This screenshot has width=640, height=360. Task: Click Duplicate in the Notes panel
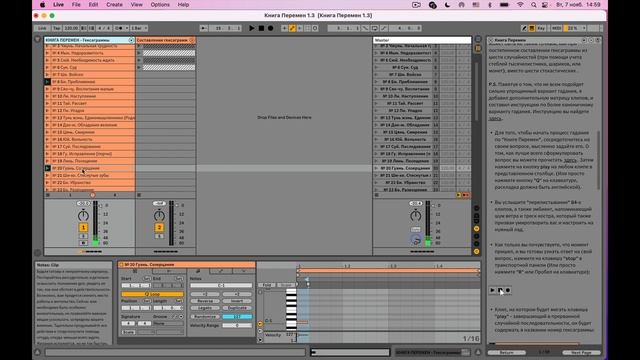[x=237, y=308]
